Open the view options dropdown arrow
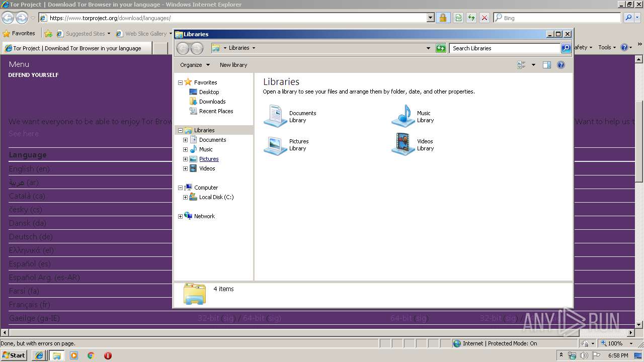This screenshot has width=644, height=362. pos(533,65)
